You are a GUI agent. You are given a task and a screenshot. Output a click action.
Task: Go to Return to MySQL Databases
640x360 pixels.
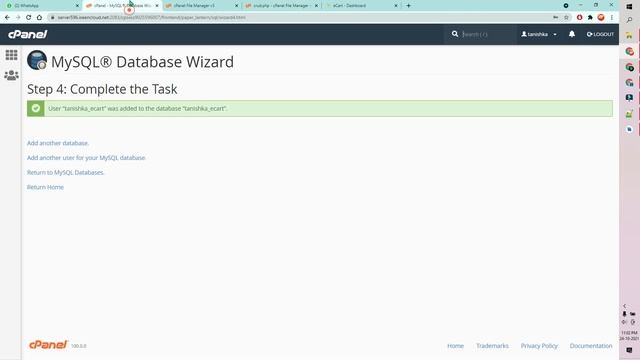[65, 173]
